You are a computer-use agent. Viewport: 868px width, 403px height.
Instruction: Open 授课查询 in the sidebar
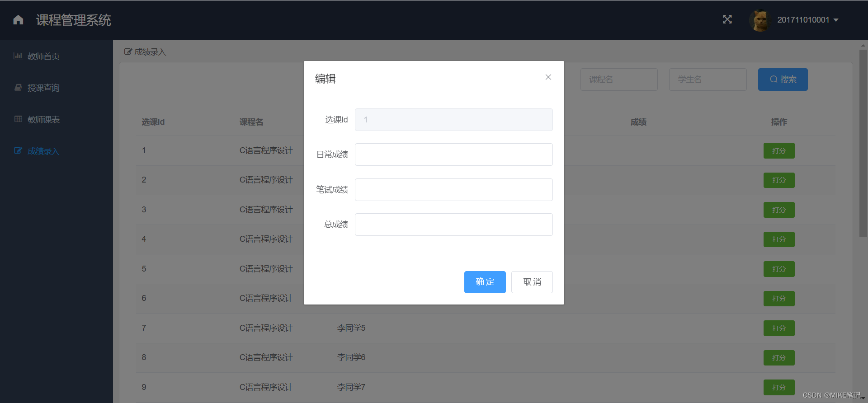pyautogui.click(x=43, y=88)
